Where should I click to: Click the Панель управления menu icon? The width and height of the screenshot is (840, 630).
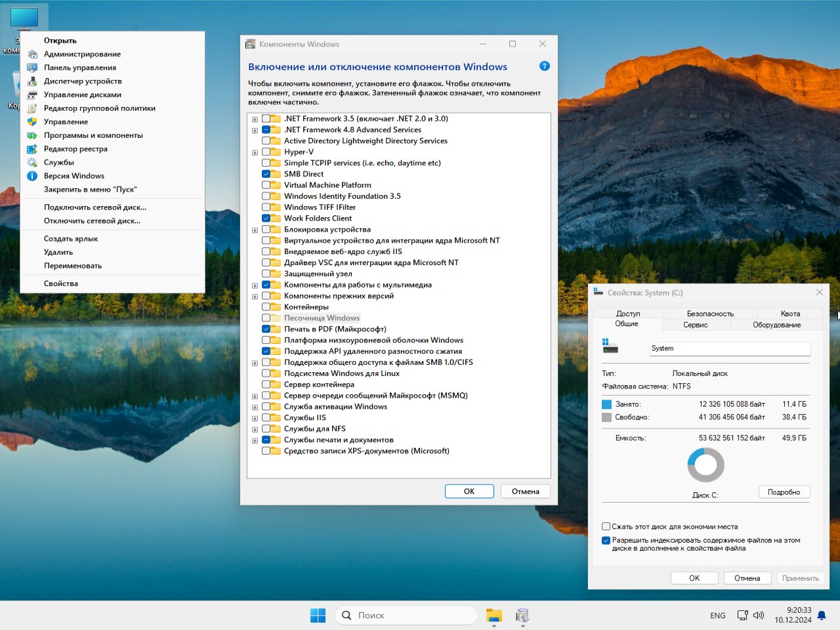[32, 68]
